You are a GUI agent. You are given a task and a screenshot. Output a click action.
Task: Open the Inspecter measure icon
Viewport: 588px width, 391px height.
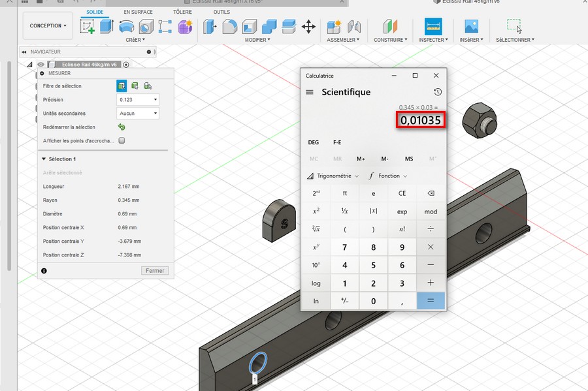tap(433, 27)
